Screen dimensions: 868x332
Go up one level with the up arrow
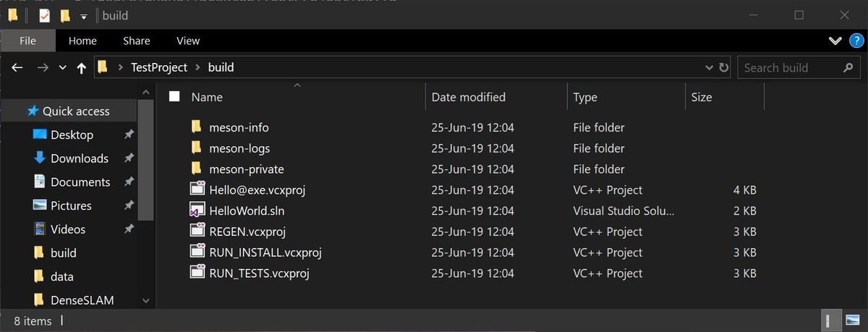click(81, 68)
